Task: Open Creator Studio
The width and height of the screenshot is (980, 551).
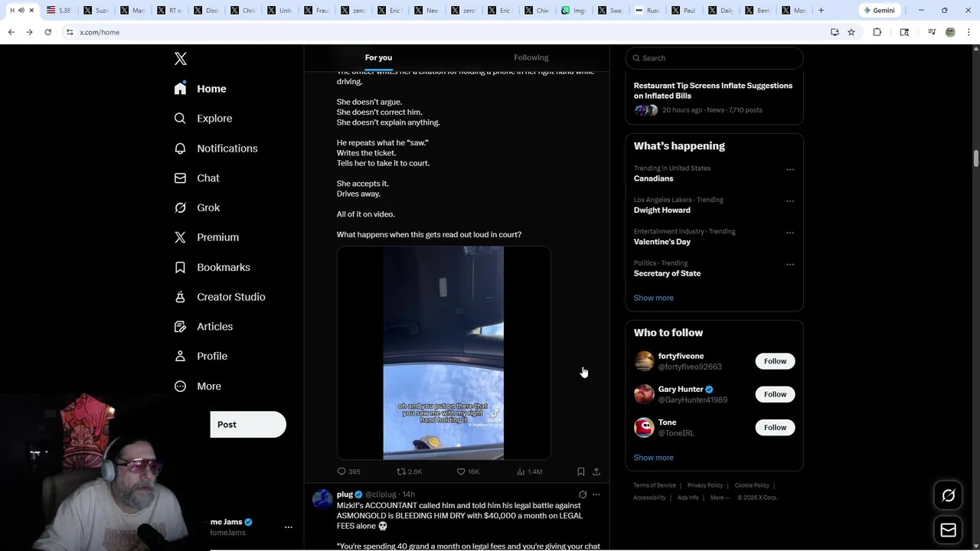Action: click(x=220, y=297)
